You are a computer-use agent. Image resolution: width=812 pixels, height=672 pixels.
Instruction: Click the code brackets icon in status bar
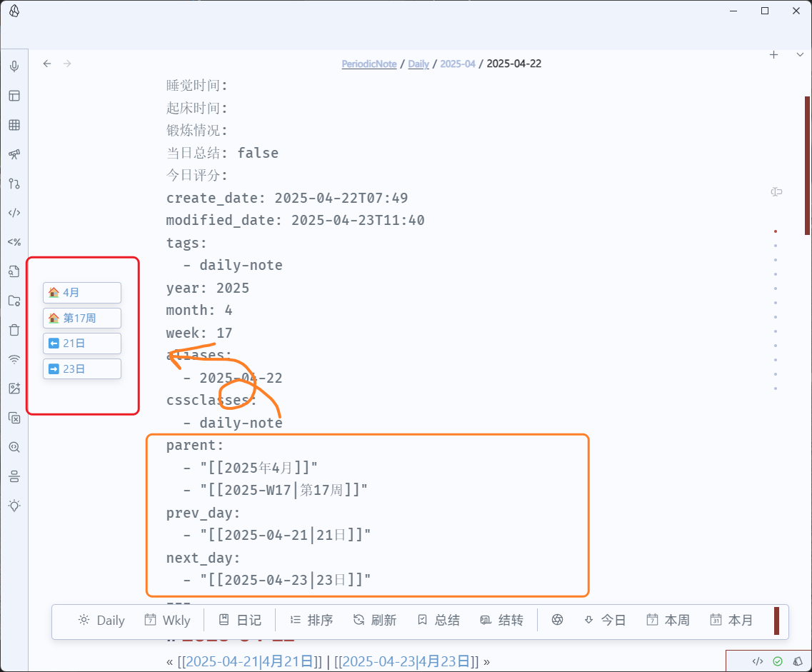[758, 661]
